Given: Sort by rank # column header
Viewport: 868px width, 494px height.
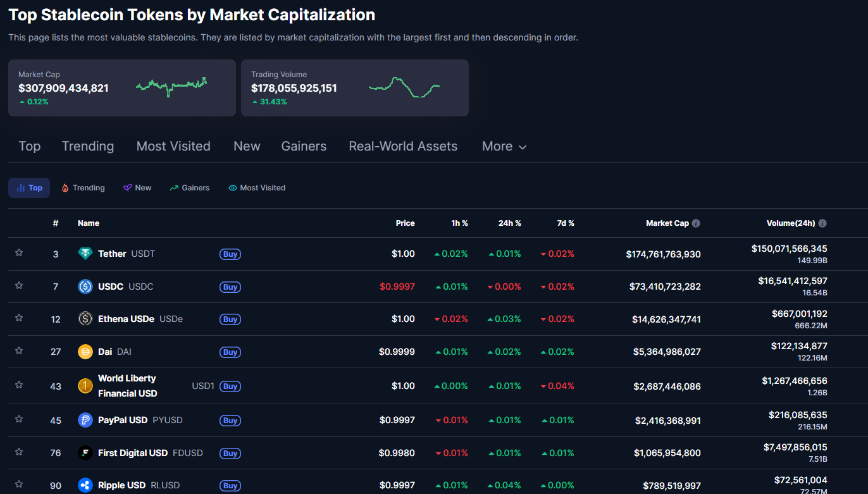Looking at the screenshot, I should click(56, 223).
